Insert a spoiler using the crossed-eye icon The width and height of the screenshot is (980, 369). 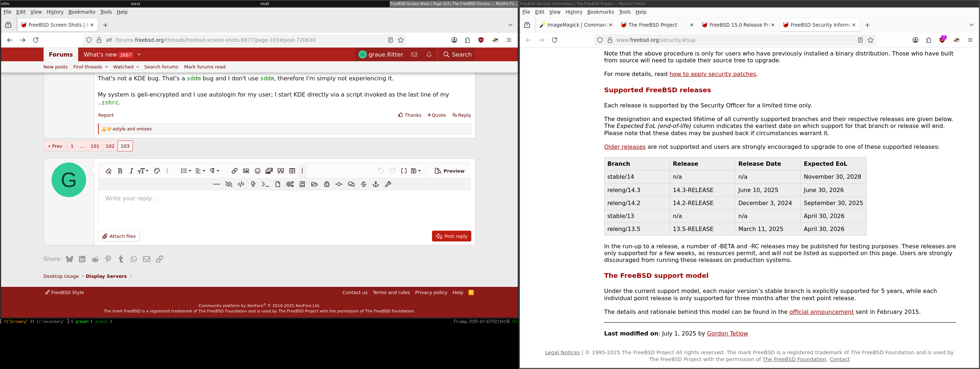229,184
